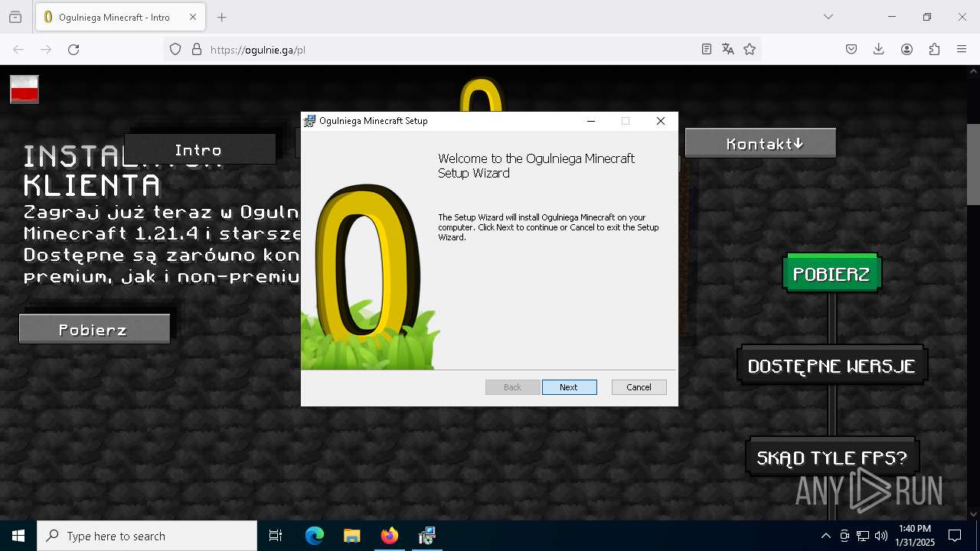The image size is (980, 551).
Task: Minimize the Setup Wizard window
Action: [591, 121]
